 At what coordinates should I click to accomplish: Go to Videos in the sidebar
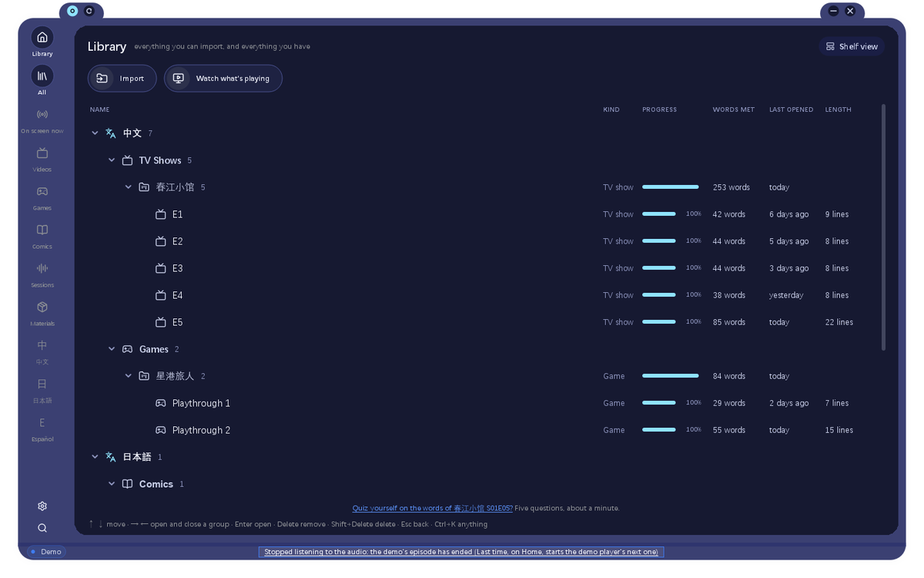coord(42,159)
